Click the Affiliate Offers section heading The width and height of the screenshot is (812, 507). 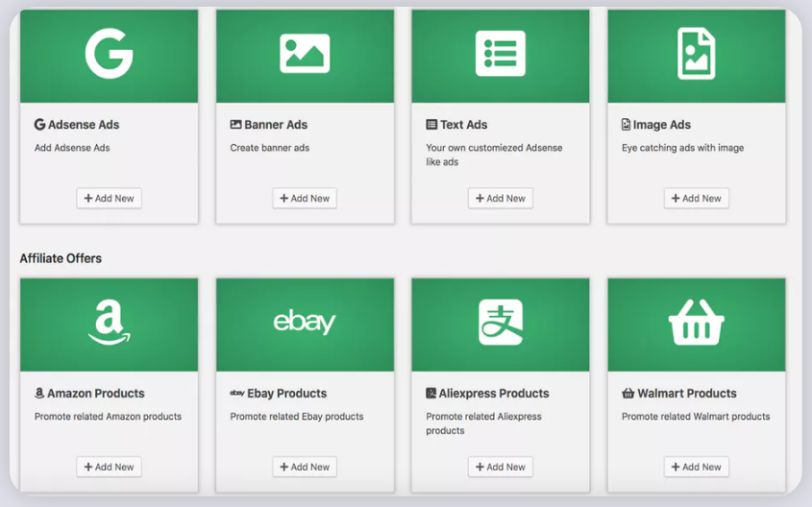tap(61, 258)
